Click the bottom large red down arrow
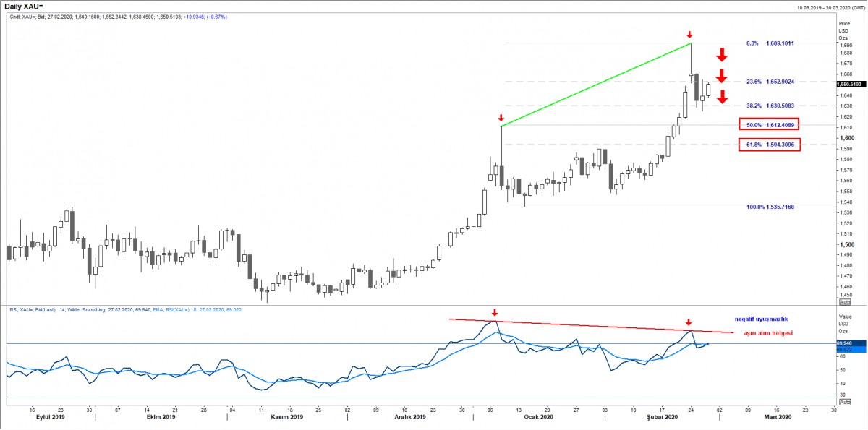This screenshot has height=430, width=868. (x=722, y=97)
